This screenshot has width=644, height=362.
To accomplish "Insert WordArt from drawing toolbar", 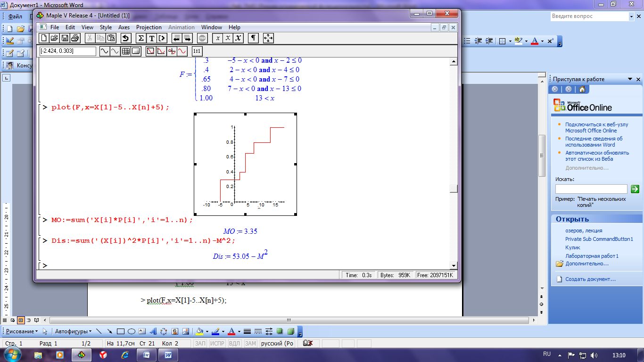I will [x=153, y=331].
